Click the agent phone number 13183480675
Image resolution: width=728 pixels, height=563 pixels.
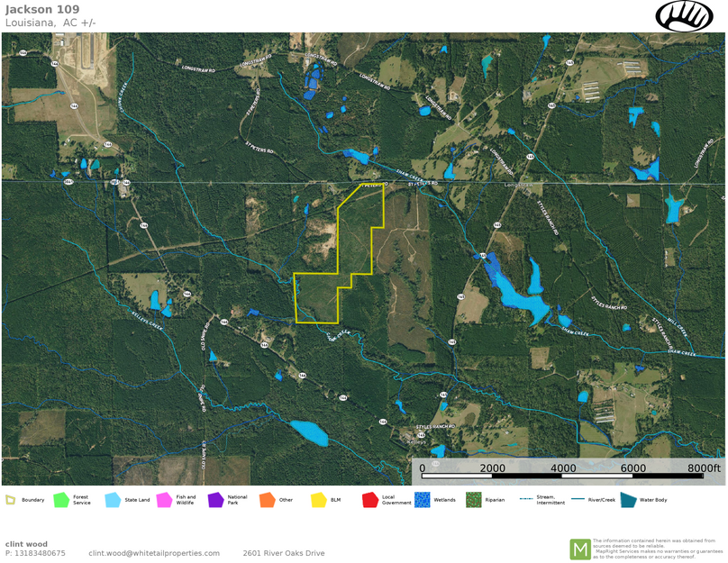coord(35,553)
